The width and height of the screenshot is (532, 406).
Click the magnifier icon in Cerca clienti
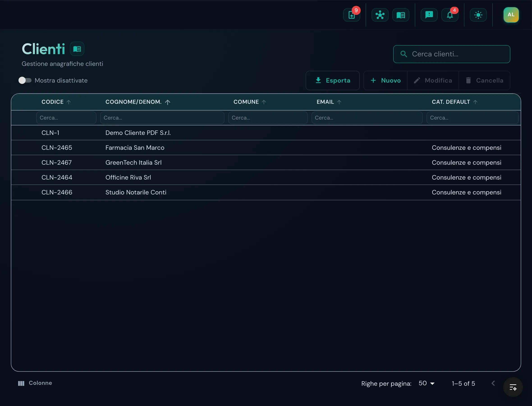pos(404,54)
